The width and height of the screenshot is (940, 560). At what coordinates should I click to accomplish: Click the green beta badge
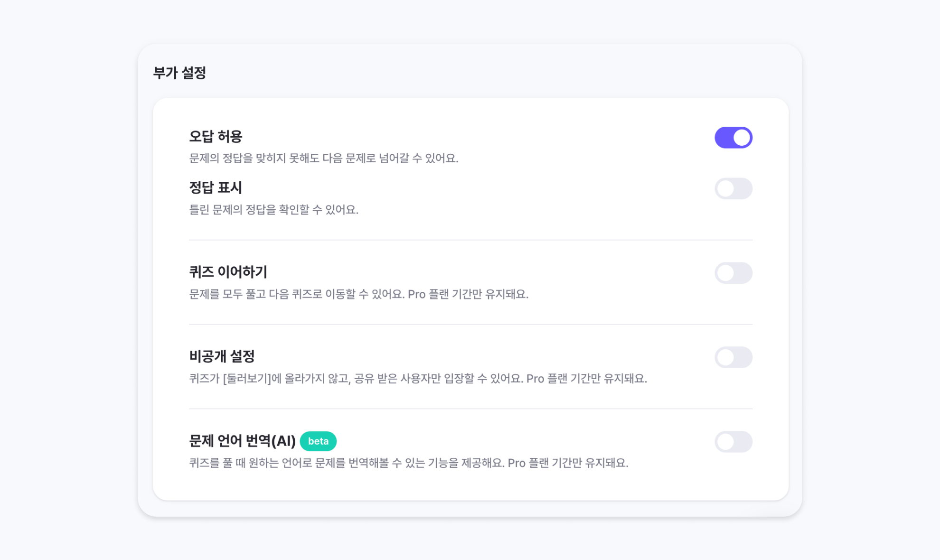(x=318, y=441)
